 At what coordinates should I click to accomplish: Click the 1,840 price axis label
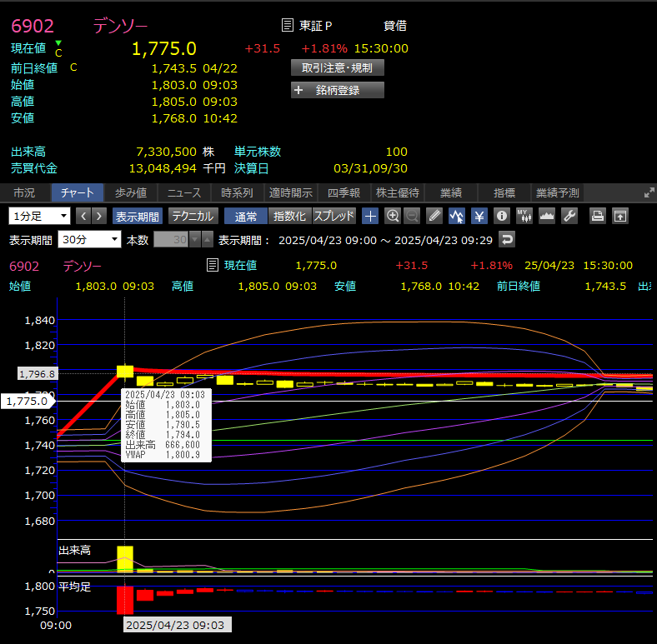[40, 320]
